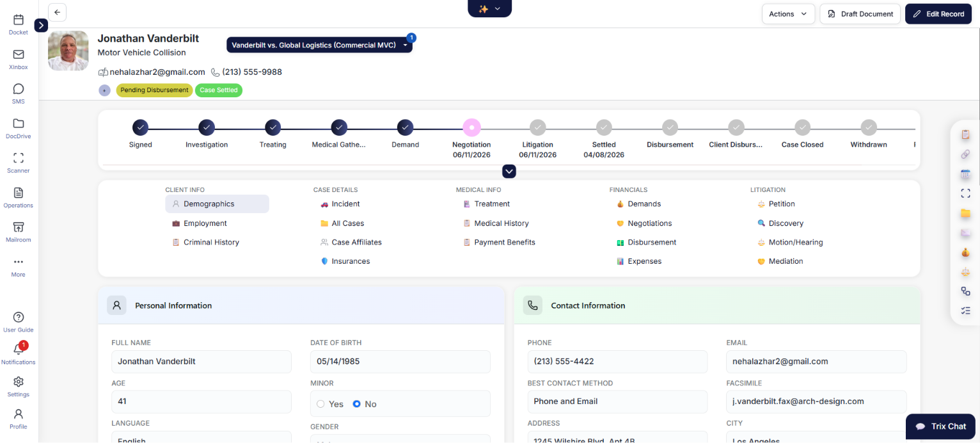The image size is (980, 443).
Task: Open the SMS sidebar item
Action: (19, 93)
